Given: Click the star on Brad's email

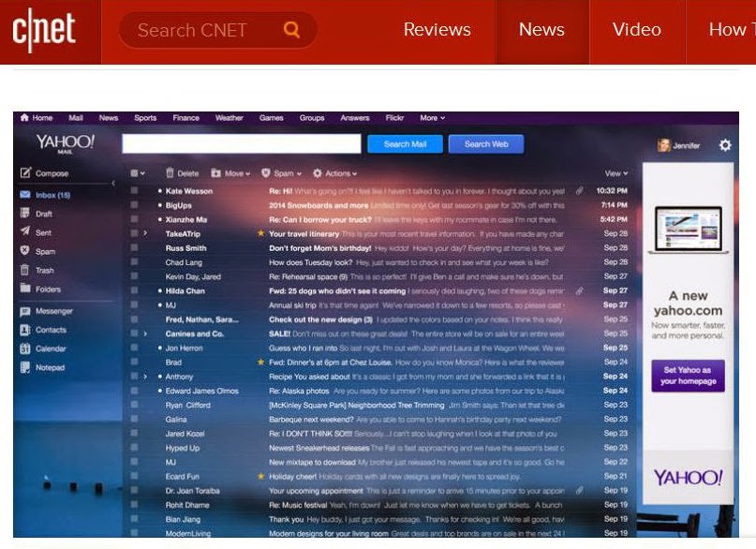Looking at the screenshot, I should click(x=260, y=362).
